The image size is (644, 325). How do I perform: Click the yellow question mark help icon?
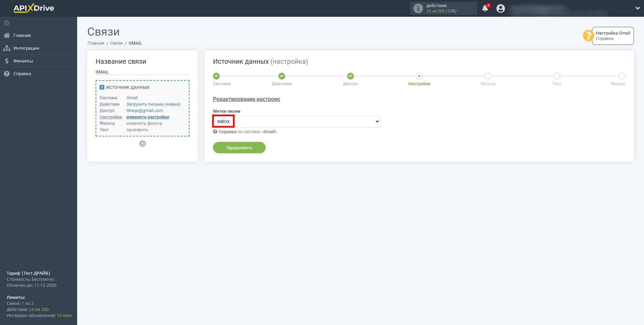tap(588, 36)
